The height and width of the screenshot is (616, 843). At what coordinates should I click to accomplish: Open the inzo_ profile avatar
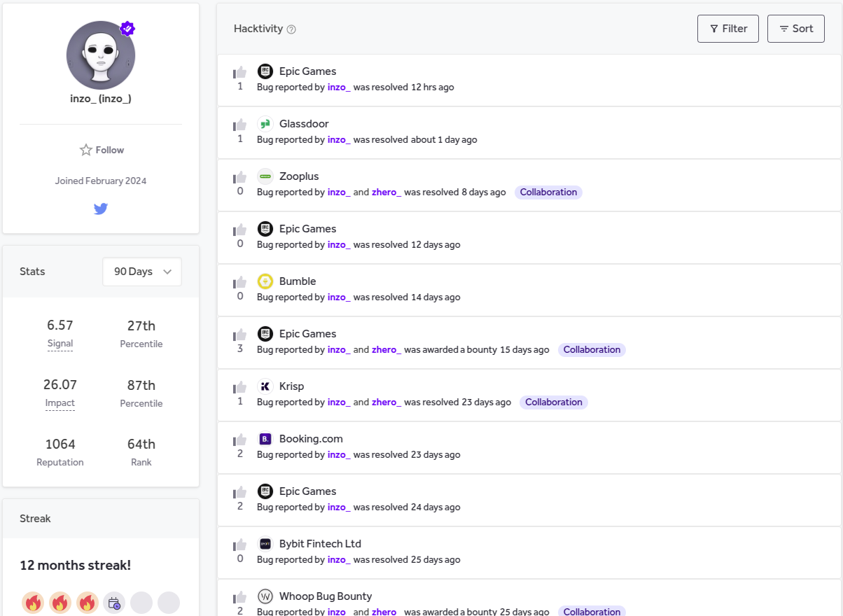click(101, 55)
